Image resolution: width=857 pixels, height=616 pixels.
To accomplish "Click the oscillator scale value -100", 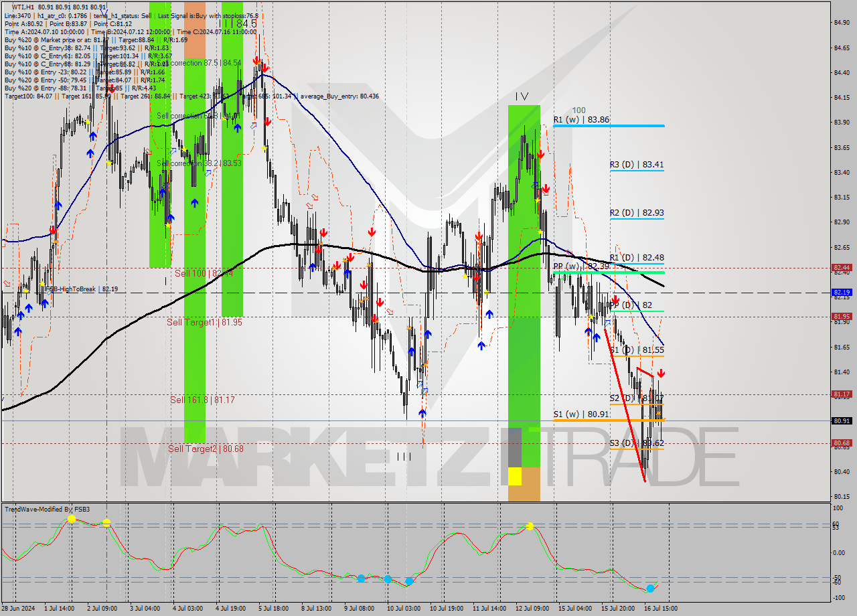I will pos(840,597).
